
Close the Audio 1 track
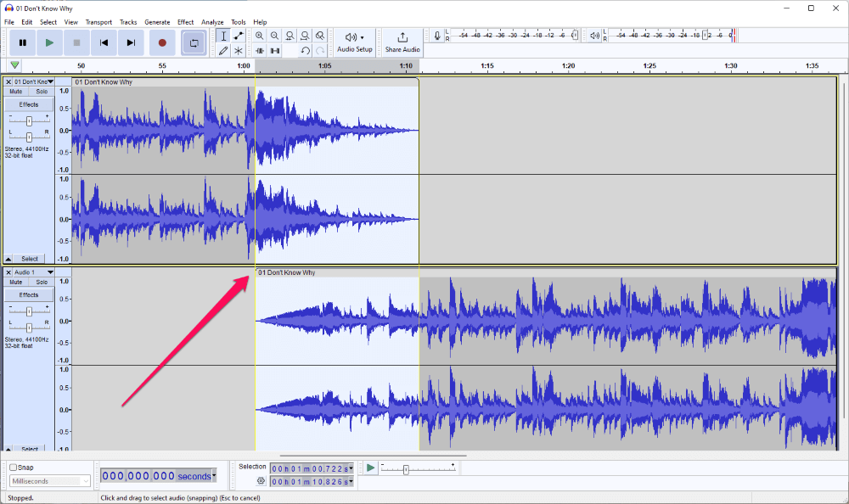pos(8,272)
